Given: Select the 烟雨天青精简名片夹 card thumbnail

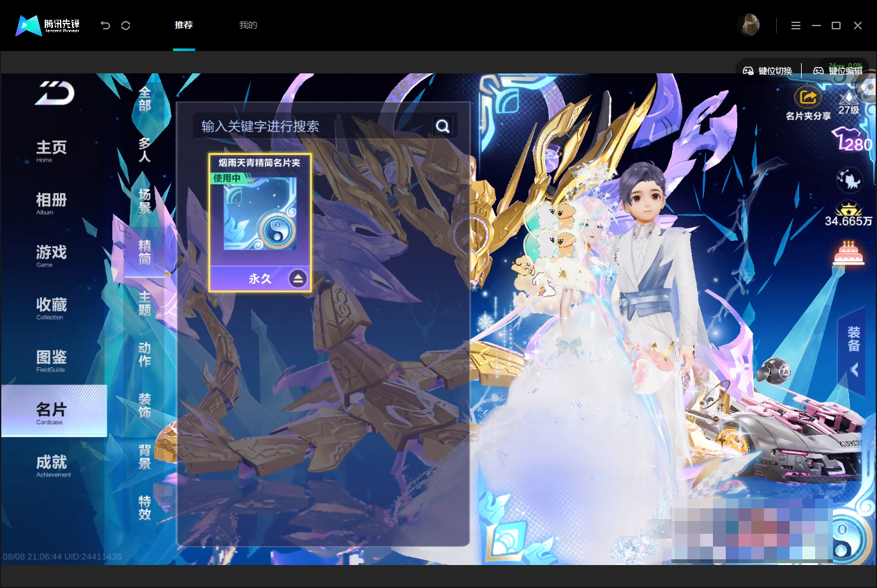Looking at the screenshot, I should pos(260,214).
